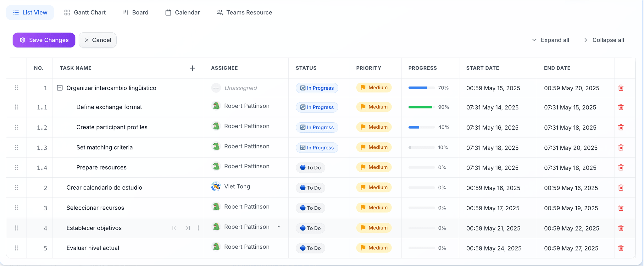Select end date 00:59 May 19, 2025
The image size is (644, 266).
pos(571,208)
